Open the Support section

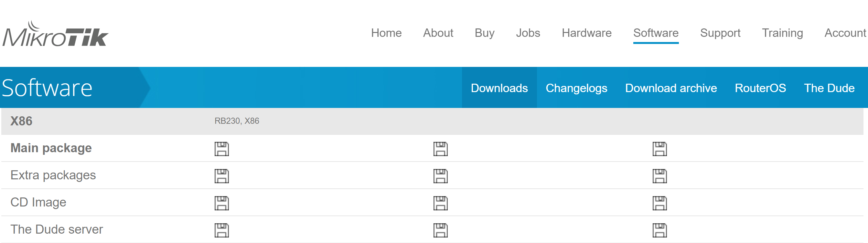pos(720,33)
